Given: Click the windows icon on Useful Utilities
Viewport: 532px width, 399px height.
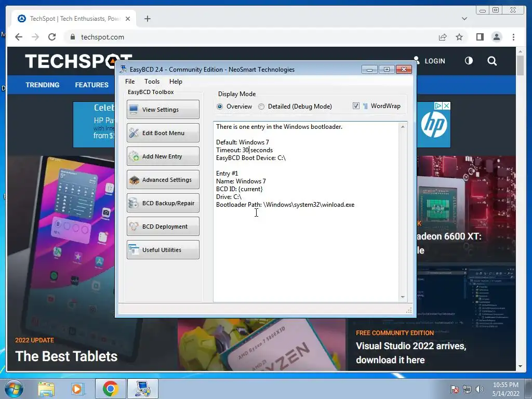Looking at the screenshot, I should tap(134, 250).
